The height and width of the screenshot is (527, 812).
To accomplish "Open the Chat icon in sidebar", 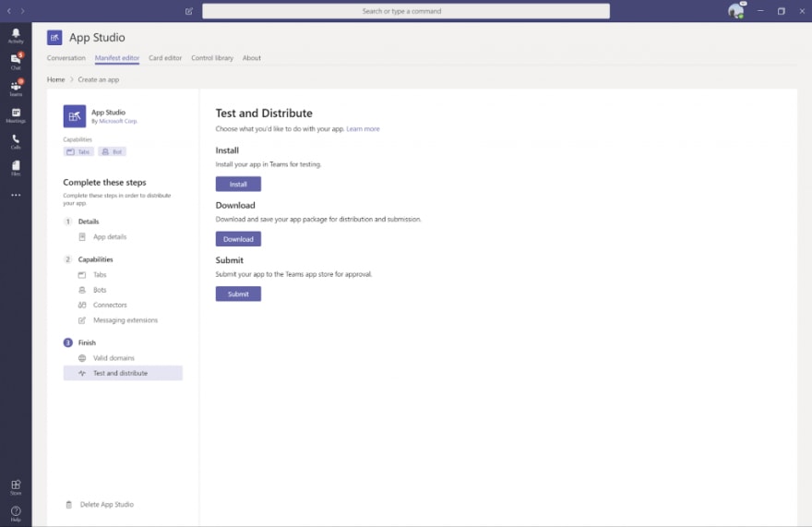I will pyautogui.click(x=16, y=62).
